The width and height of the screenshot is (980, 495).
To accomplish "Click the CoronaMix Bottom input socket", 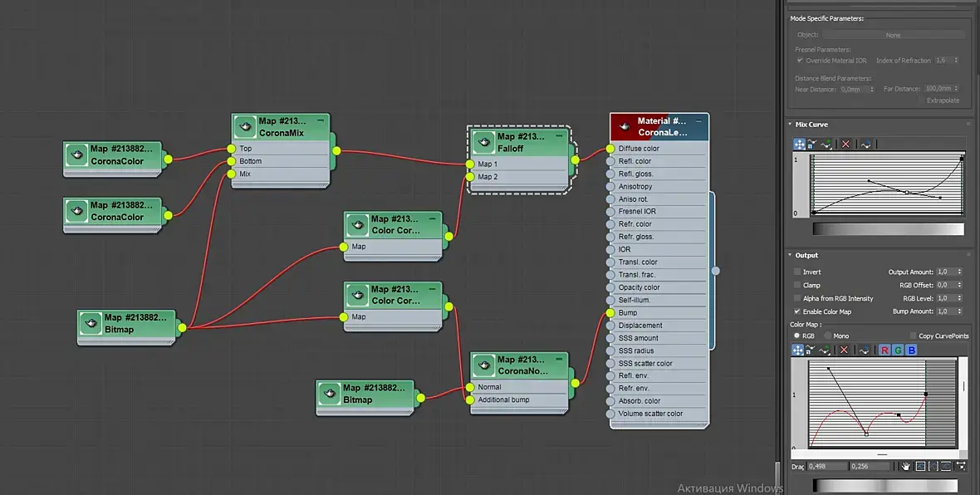I will 231,161.
